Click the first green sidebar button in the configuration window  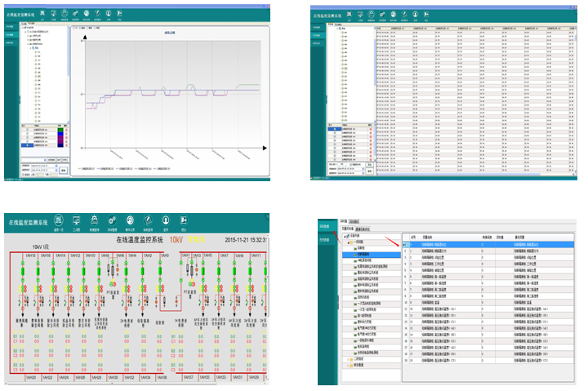click(x=324, y=225)
